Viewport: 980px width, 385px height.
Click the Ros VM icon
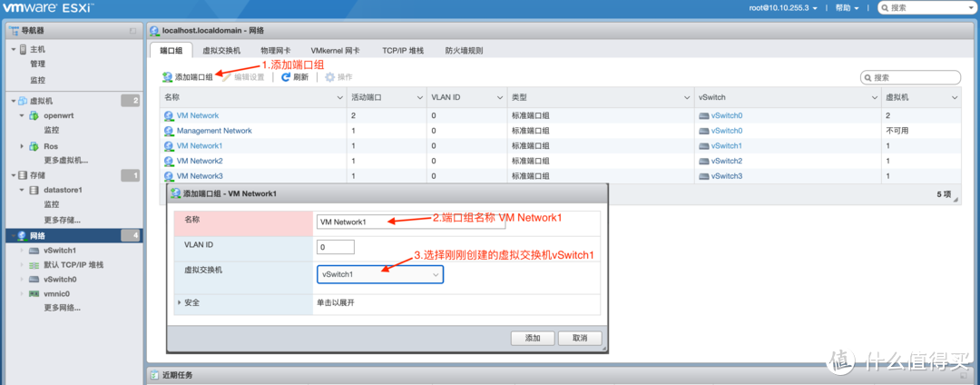coord(34,146)
